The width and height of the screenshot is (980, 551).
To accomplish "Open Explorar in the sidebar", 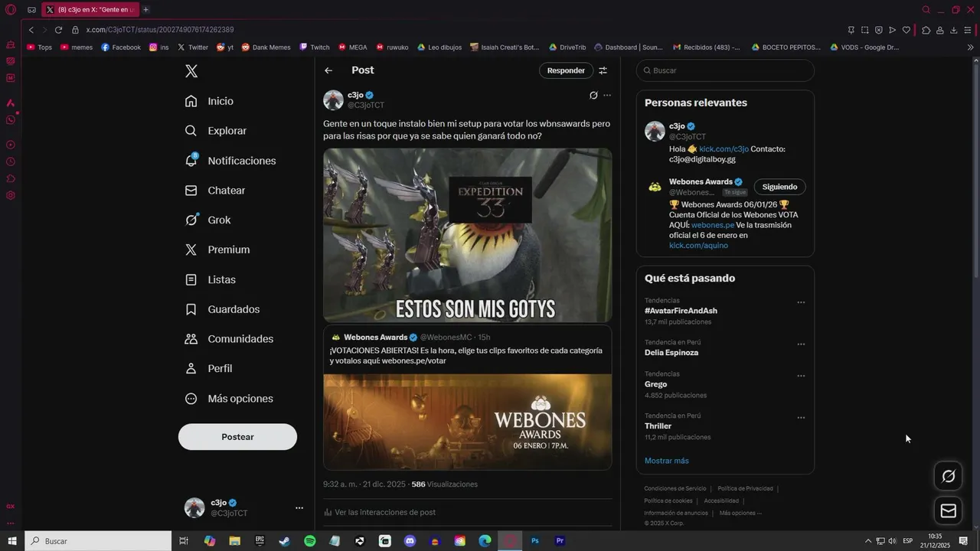I will coord(215,131).
